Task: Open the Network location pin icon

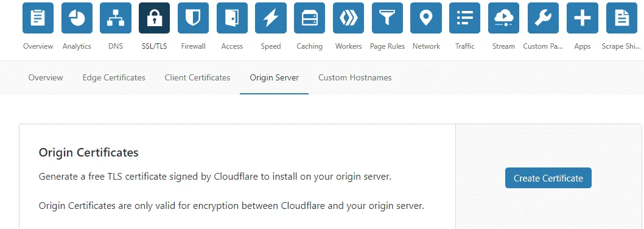Action: coord(426,18)
